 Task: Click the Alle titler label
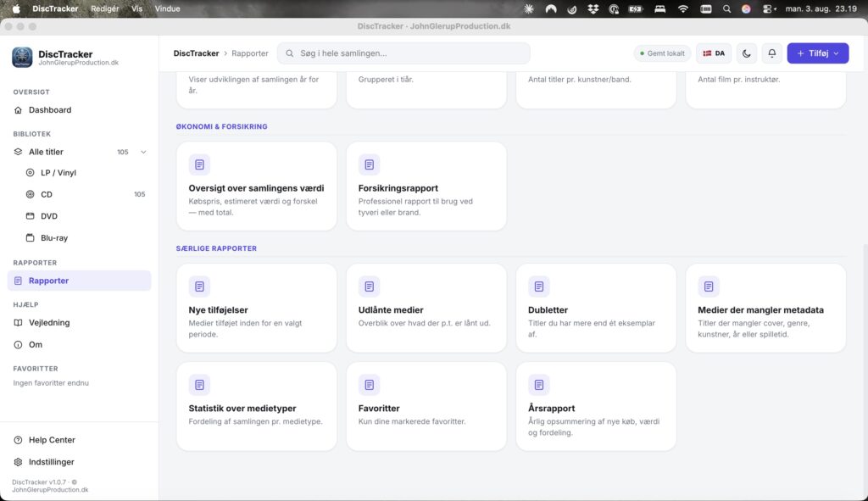[x=46, y=152]
